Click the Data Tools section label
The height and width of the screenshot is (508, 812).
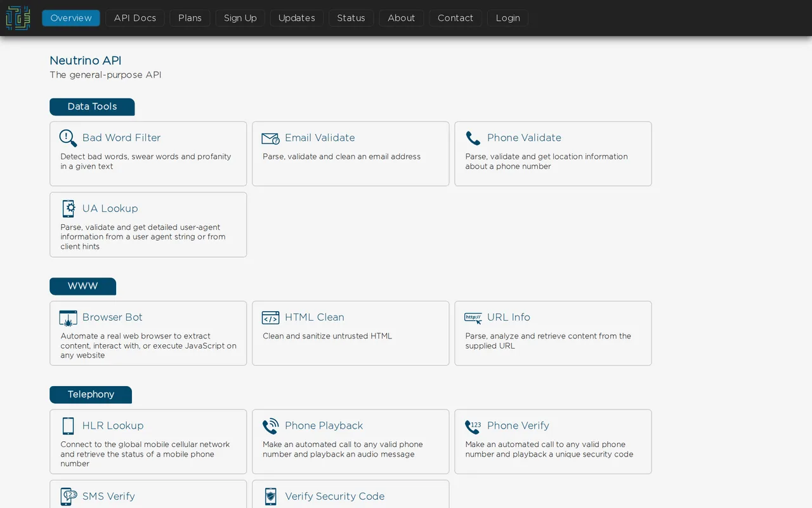point(92,107)
